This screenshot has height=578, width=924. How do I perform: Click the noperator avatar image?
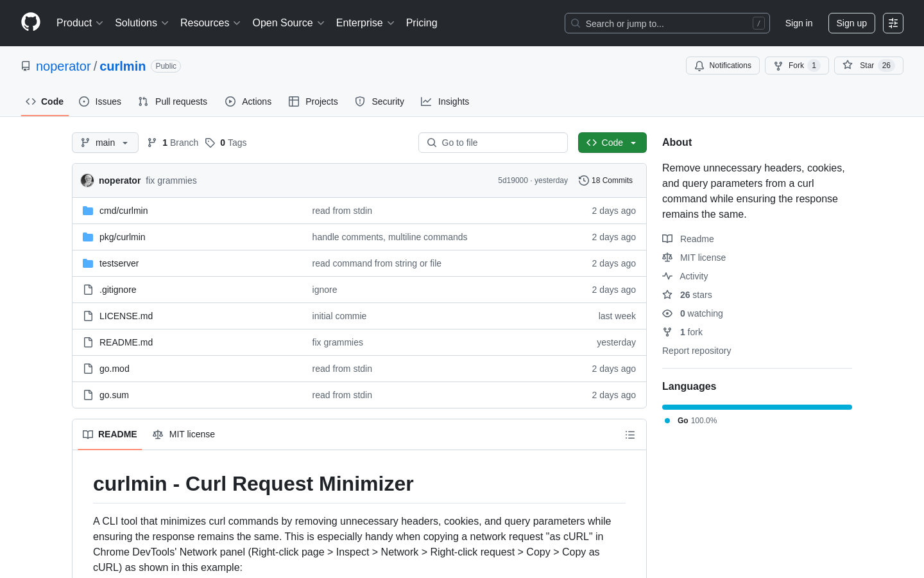(87, 180)
